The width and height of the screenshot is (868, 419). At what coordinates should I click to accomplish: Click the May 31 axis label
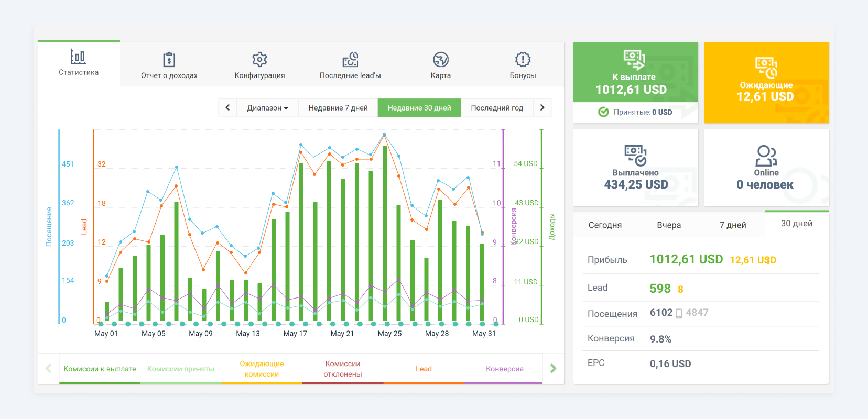point(484,333)
